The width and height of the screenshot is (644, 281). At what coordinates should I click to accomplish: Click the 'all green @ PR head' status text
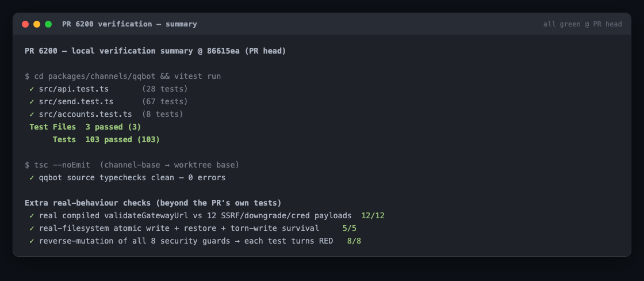582,24
